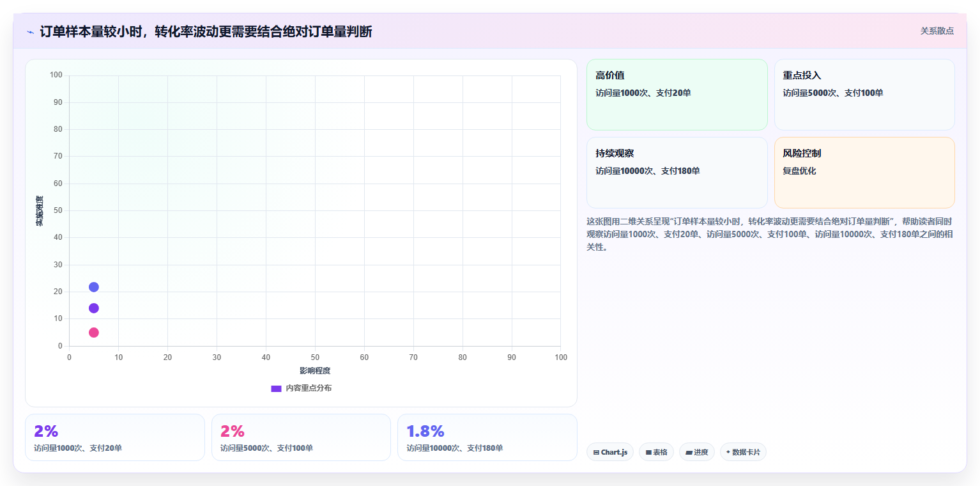The width and height of the screenshot is (980, 486).
Task: Click the 进度 tag chip
Action: click(x=696, y=452)
